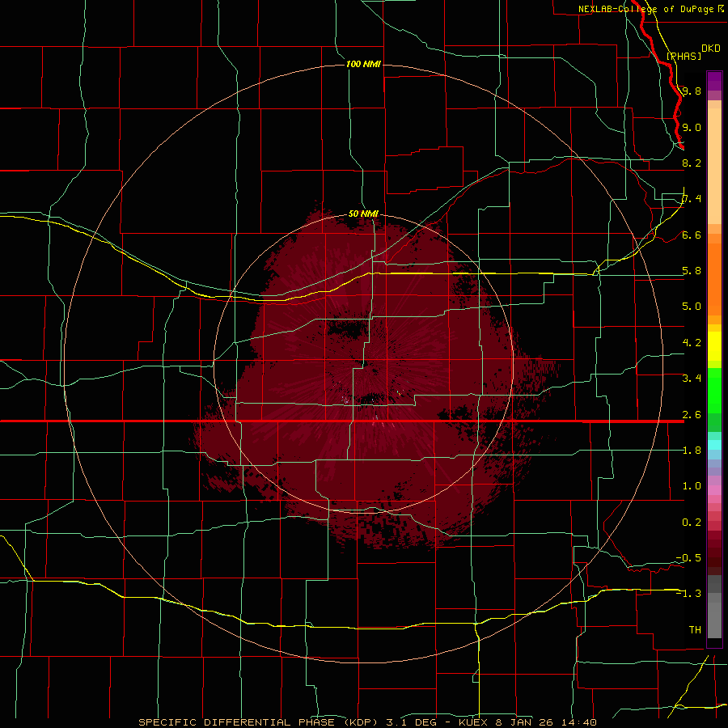The height and width of the screenshot is (728, 728).
Task: Click the "3.1 DEG" elevation angle text
Action: [412, 722]
